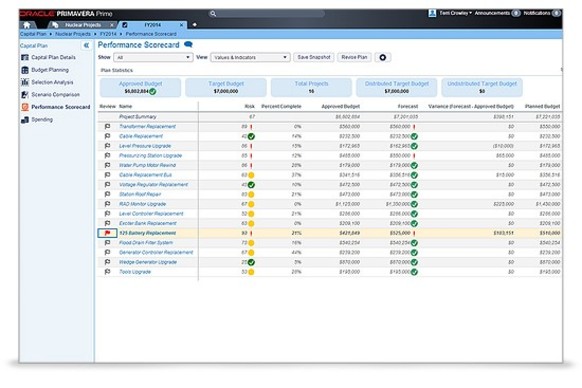Click the add new tab plus icon
The width and height of the screenshot is (582, 388).
[194, 25]
